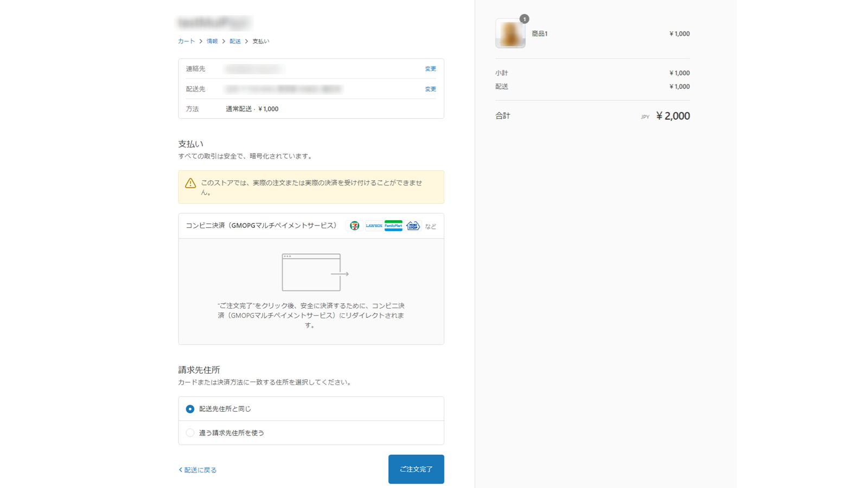Viewport: 868px width, 488px height.
Task: Return via 配送に戻る link
Action: [197, 470]
